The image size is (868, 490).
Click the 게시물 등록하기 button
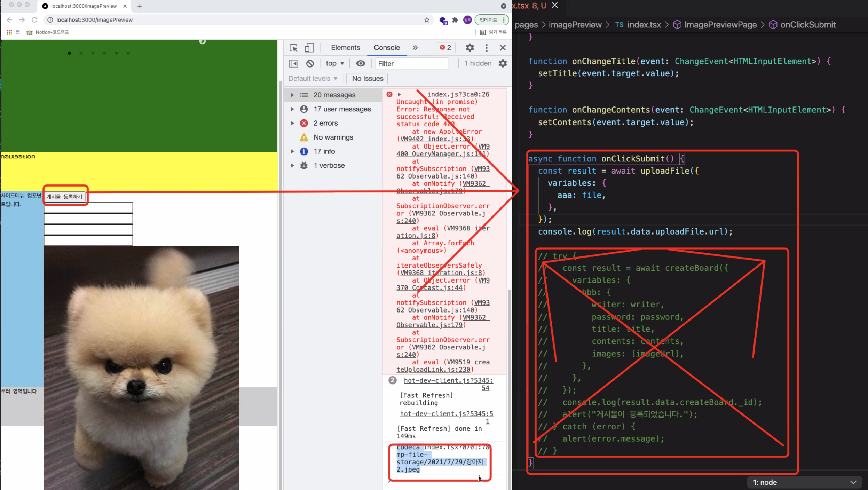[x=64, y=197]
